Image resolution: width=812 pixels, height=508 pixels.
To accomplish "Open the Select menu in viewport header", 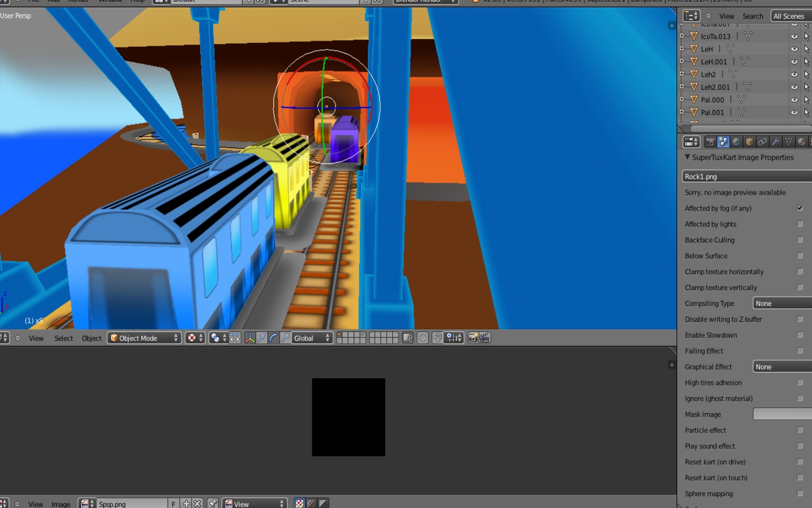I will point(63,338).
